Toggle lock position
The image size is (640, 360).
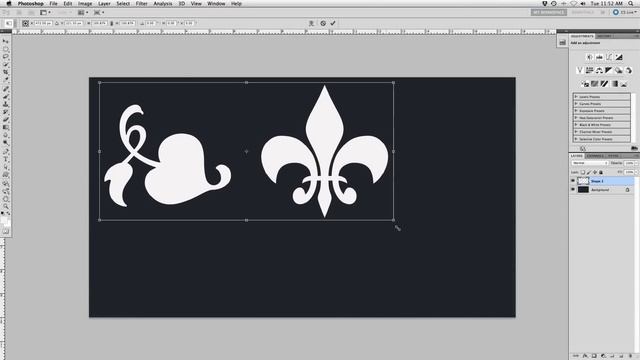595,172
